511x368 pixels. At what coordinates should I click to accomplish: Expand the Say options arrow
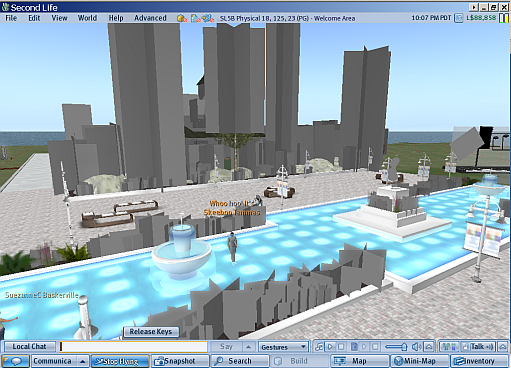click(x=248, y=347)
